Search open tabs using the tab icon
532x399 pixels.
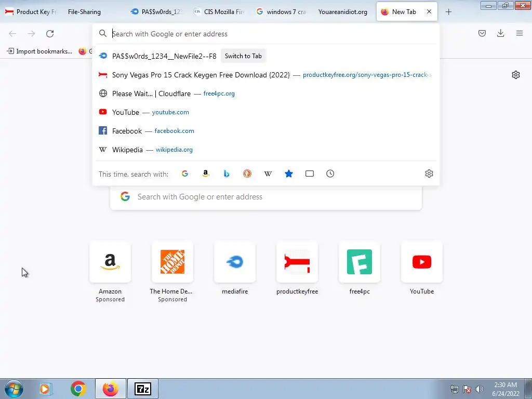[310, 174]
